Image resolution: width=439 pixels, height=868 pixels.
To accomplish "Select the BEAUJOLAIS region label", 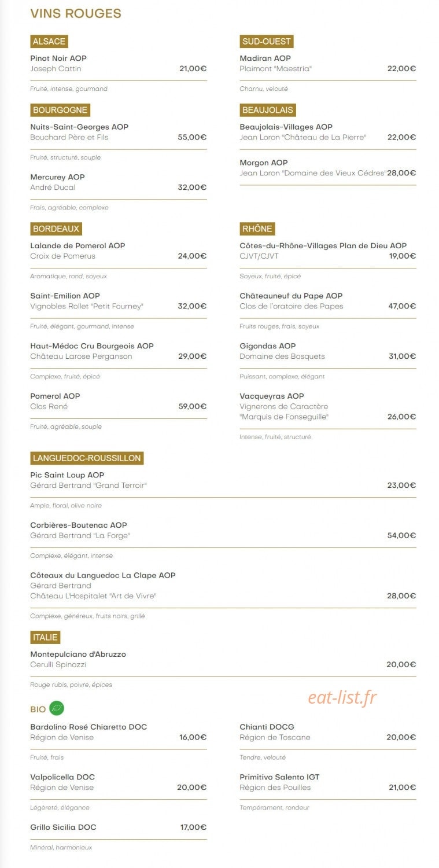I will click(x=268, y=110).
